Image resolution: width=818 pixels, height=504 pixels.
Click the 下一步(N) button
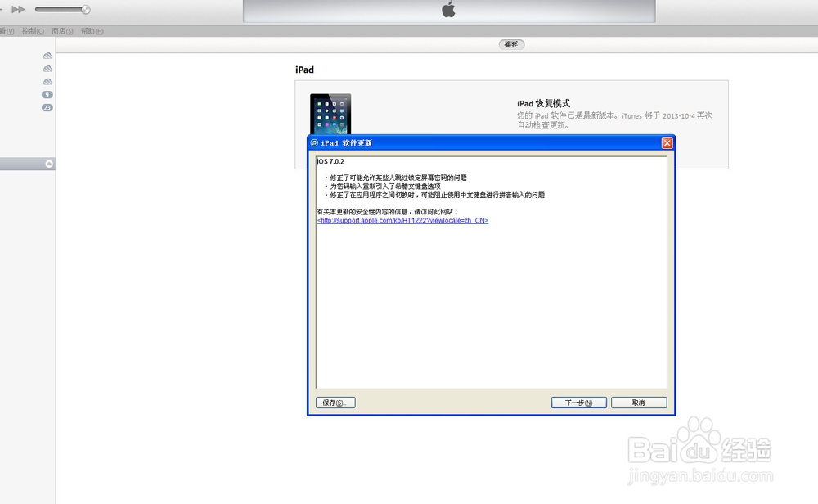tap(578, 403)
